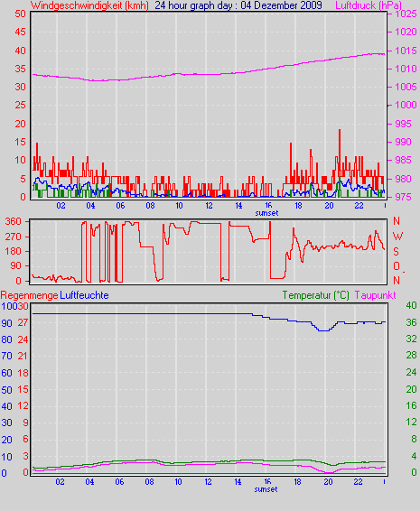Click the 'Luftfeuchte' legend label
This screenshot has width=420, height=511.
[85, 295]
